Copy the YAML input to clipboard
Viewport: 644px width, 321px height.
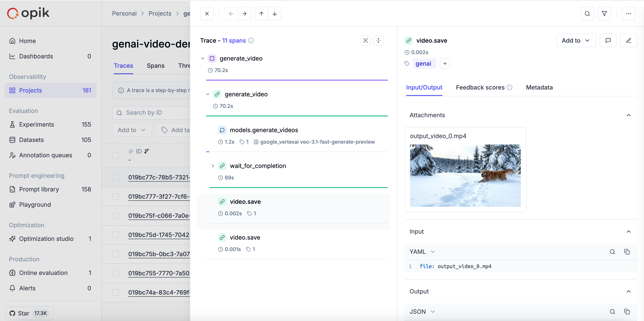(627, 252)
